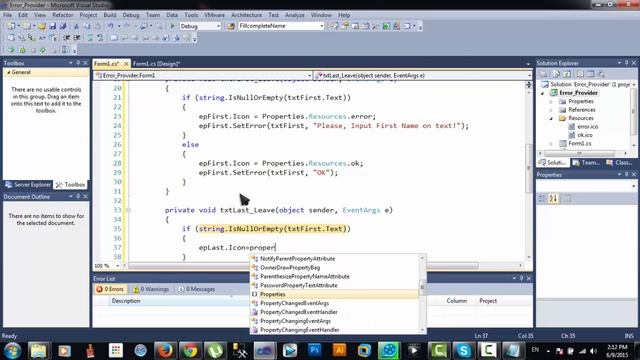Open the Architecture menu
The width and height of the screenshot is (640, 360).
pyautogui.click(x=247, y=15)
